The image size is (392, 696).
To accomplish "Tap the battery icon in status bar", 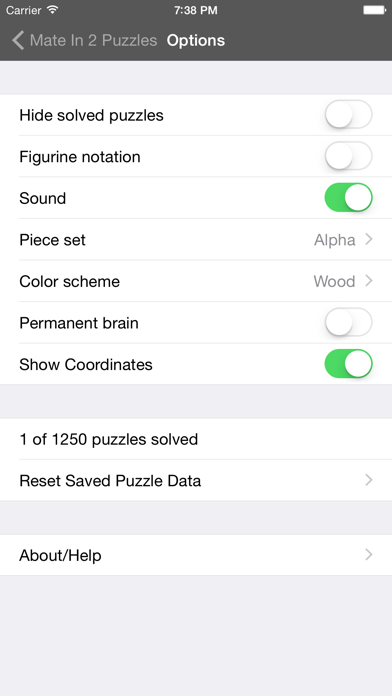I will (374, 10).
